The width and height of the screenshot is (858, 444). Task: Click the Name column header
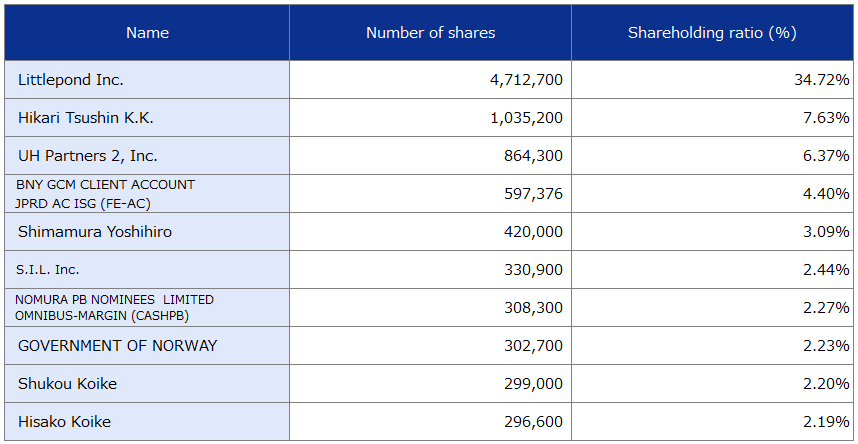147,33
